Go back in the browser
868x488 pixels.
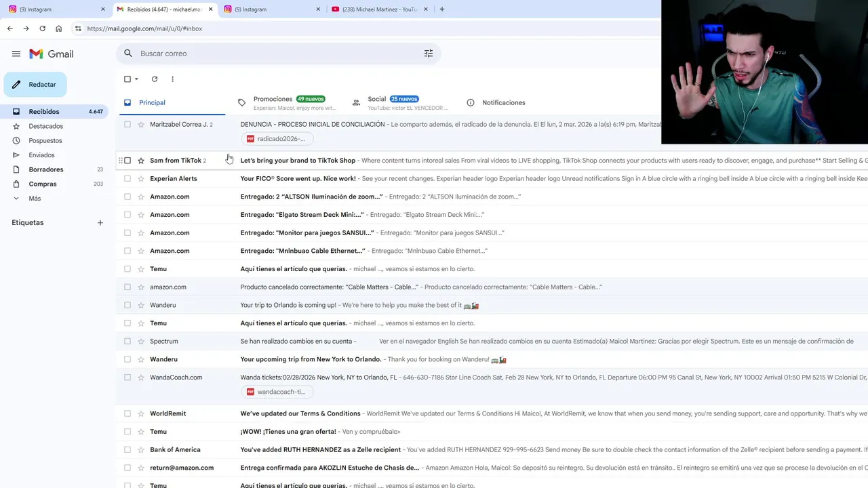tap(9, 28)
